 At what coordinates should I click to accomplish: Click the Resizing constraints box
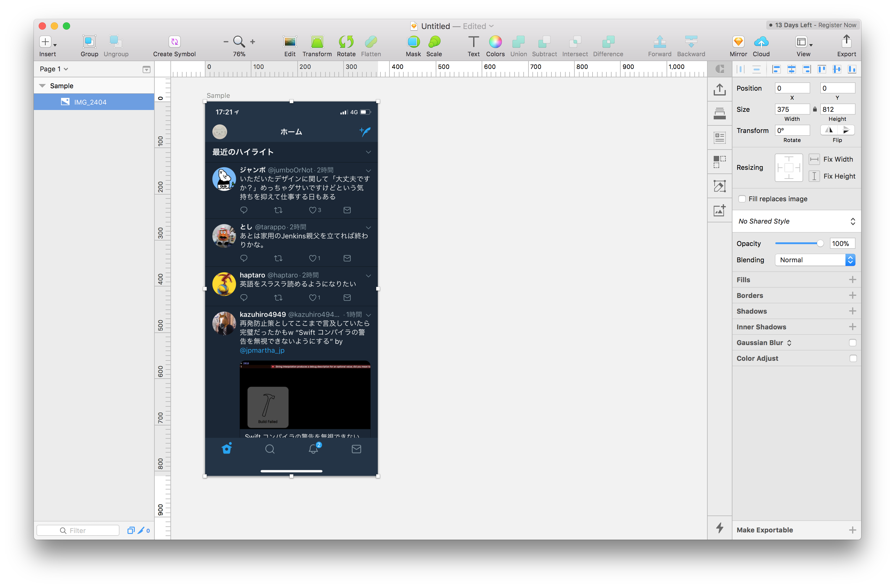[789, 168]
